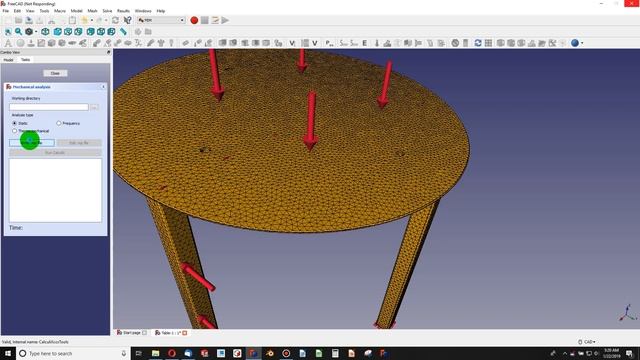Open the Mesh menu
The height and width of the screenshot is (360, 640).
[92, 11]
